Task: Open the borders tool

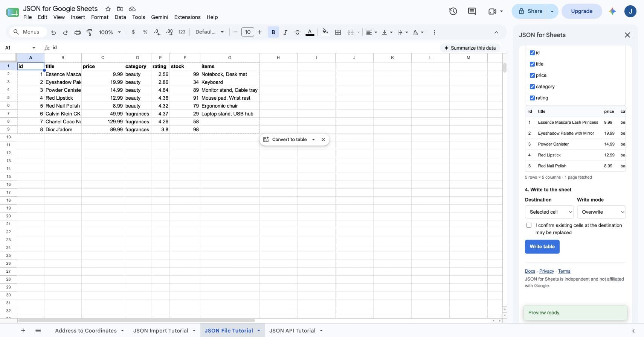Action: [x=338, y=32]
